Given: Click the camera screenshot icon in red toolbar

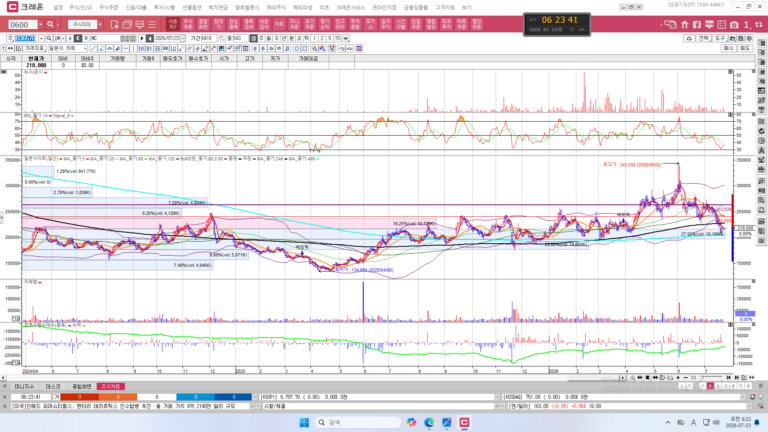Looking at the screenshot, I should (x=734, y=24).
